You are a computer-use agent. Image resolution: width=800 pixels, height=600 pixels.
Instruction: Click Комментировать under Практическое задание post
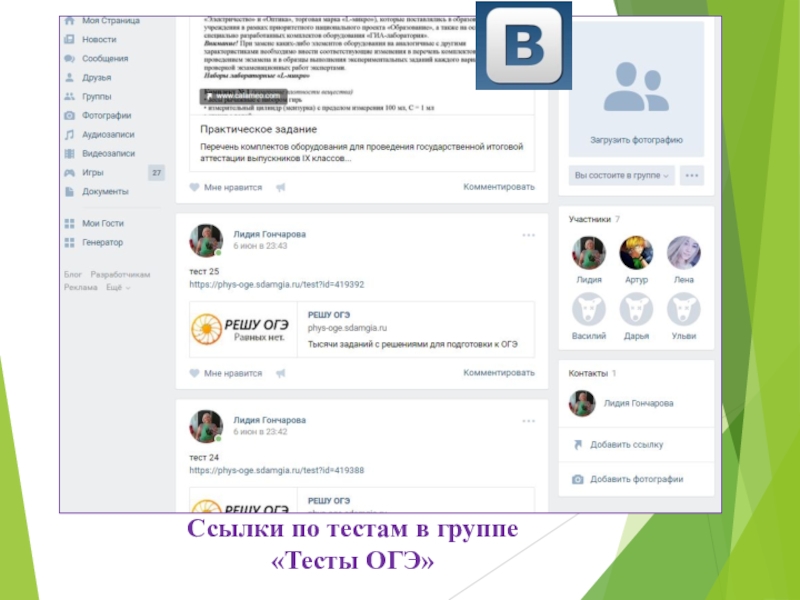point(499,187)
